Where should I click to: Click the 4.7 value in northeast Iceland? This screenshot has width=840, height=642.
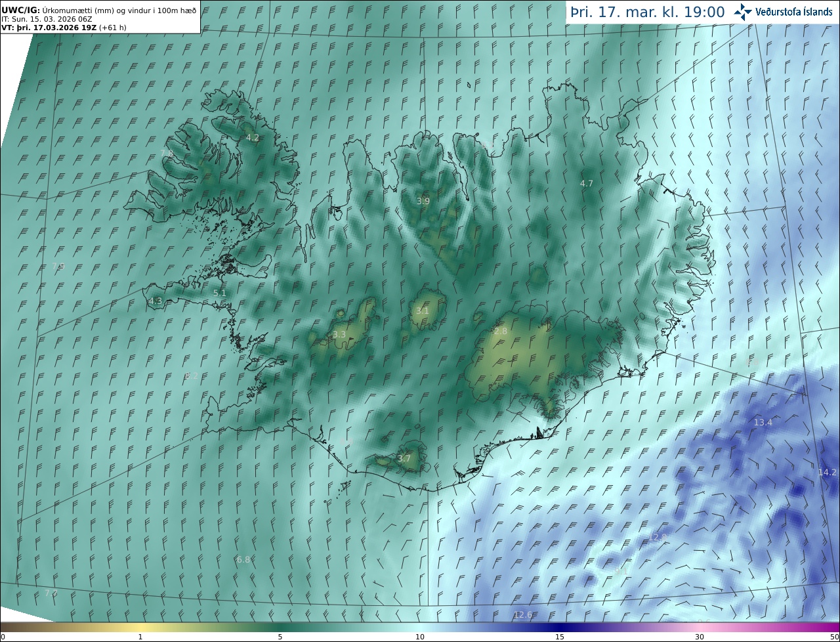point(587,184)
